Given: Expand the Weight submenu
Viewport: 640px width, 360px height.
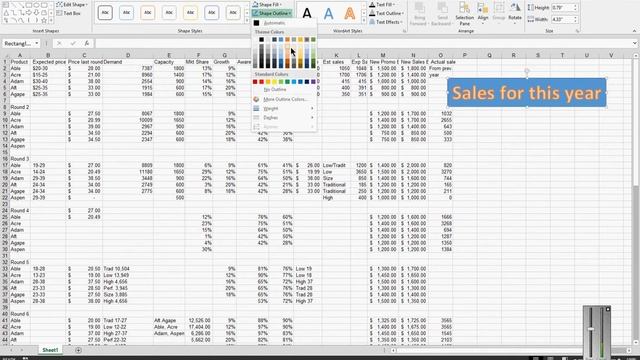Looking at the screenshot, I should pos(284,109).
